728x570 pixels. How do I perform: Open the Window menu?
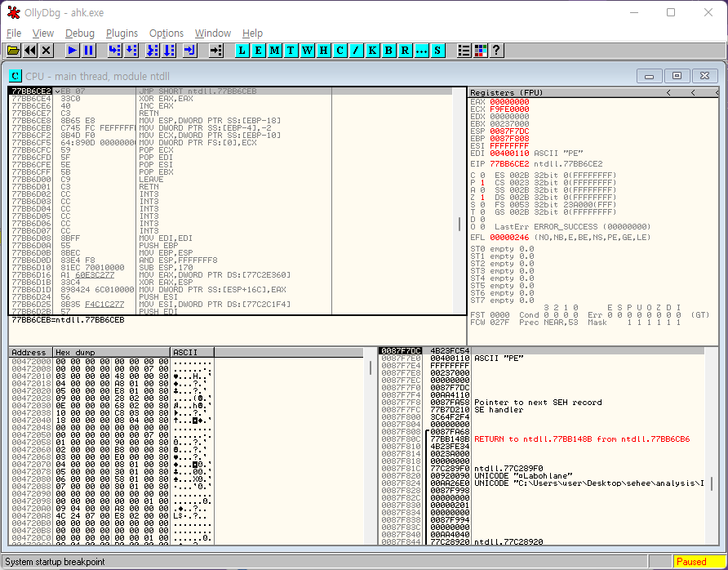click(213, 33)
